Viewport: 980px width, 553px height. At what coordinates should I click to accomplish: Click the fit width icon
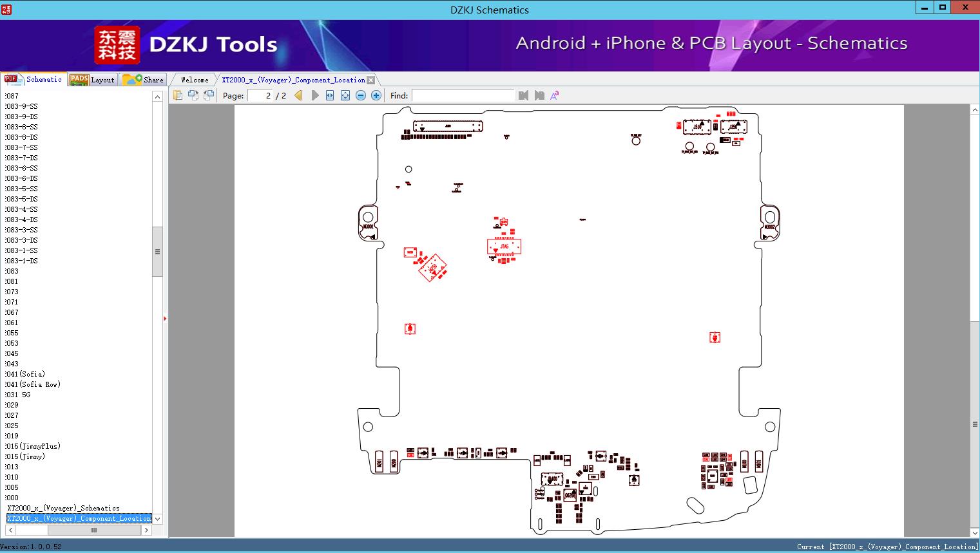pos(330,95)
